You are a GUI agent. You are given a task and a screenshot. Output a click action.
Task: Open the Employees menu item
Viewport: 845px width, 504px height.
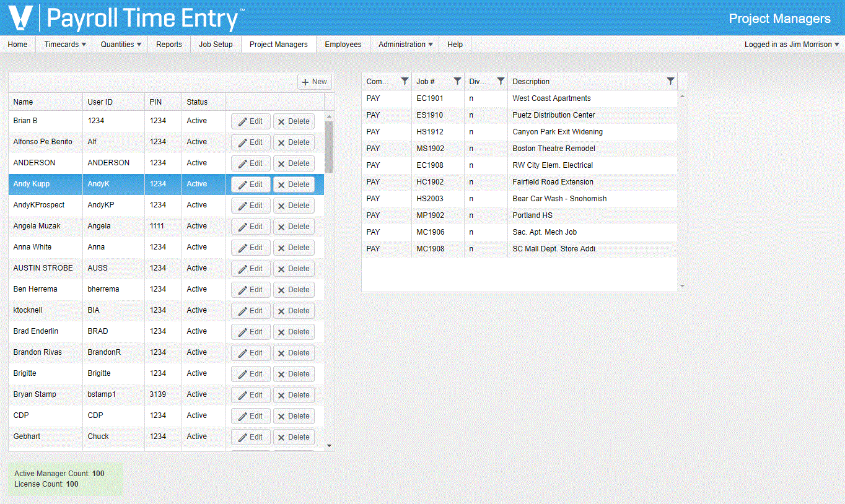pyautogui.click(x=343, y=45)
